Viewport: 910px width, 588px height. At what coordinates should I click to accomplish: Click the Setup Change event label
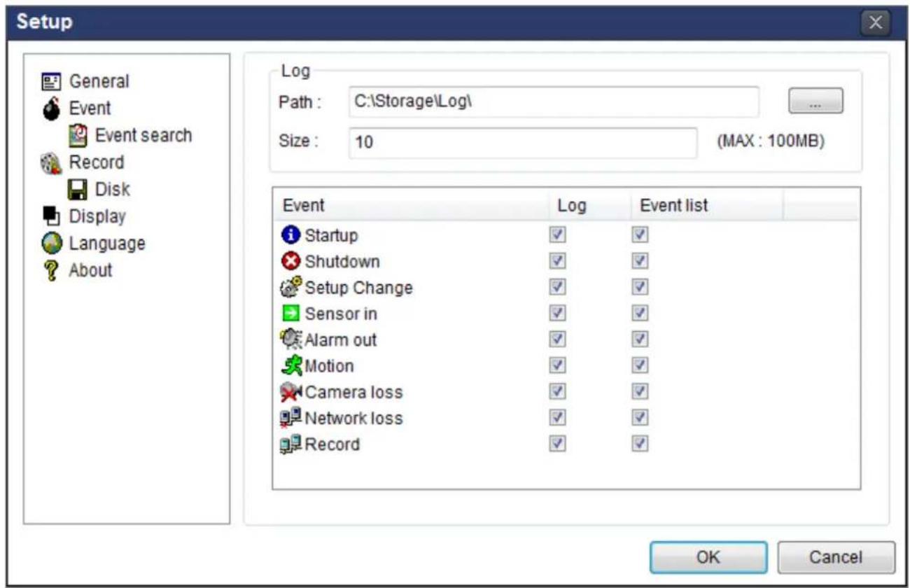[x=358, y=288]
